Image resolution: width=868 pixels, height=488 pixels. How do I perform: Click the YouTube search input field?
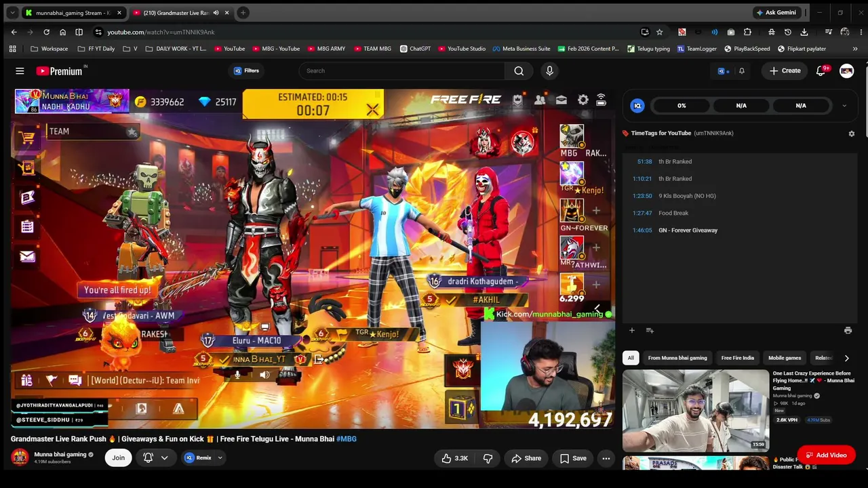[x=402, y=70]
